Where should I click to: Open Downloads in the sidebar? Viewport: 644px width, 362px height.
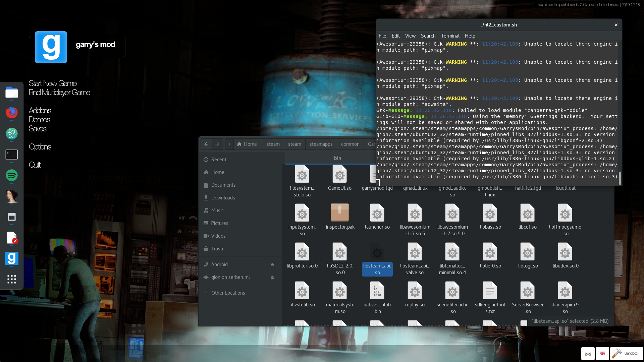pyautogui.click(x=240, y=198)
